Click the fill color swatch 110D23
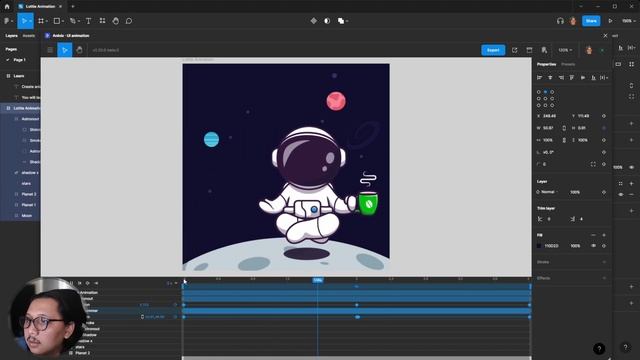 539,246
